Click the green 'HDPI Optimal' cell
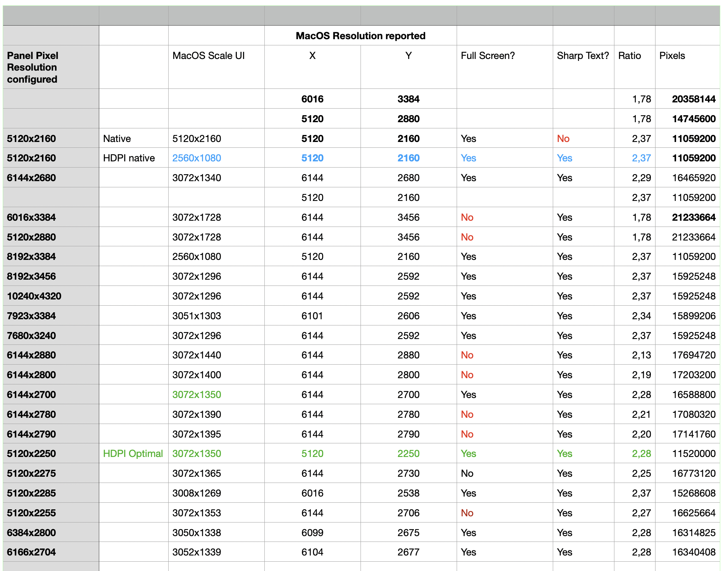This screenshot has width=728, height=571. coord(133,453)
